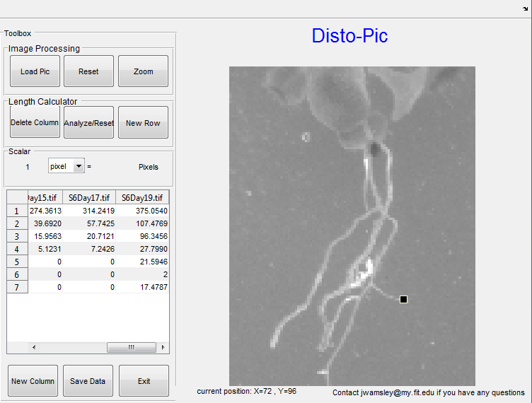The width and height of the screenshot is (532, 403).
Task: Select row header 1
Action: [x=17, y=211]
